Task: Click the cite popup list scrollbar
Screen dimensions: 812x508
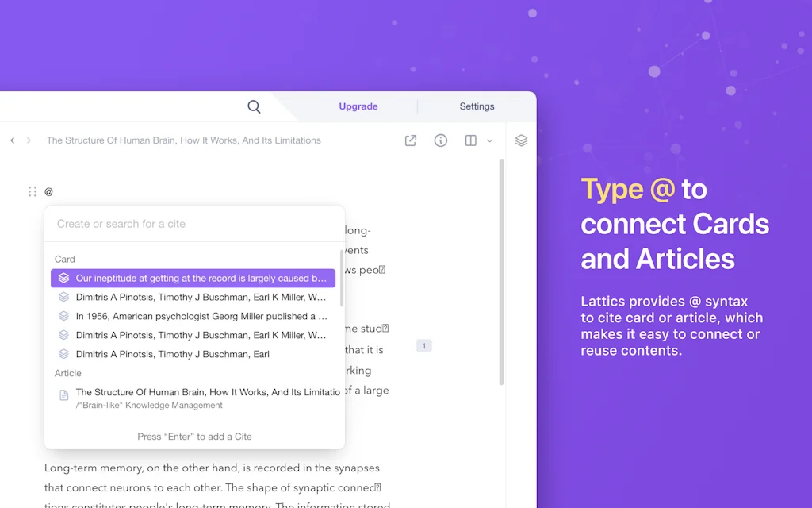Action: click(x=341, y=277)
